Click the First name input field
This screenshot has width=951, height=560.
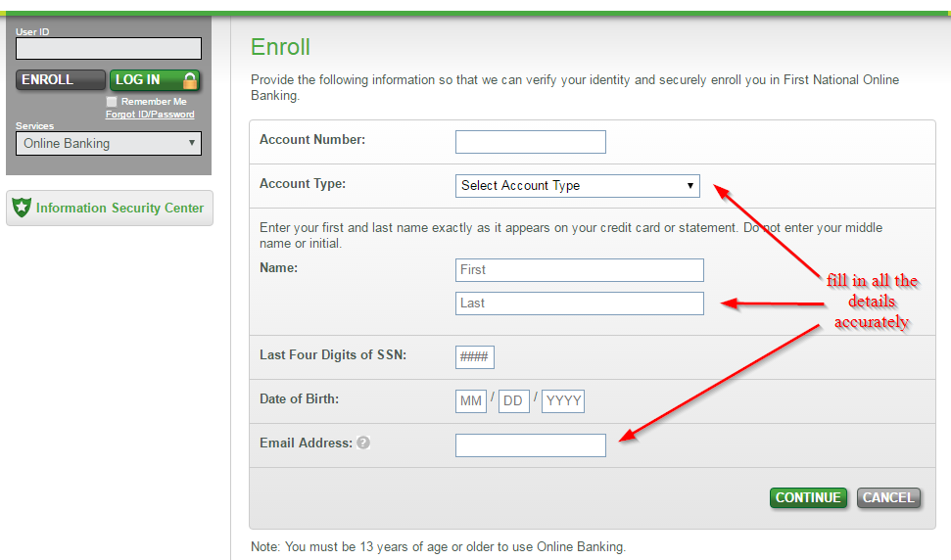(579, 269)
